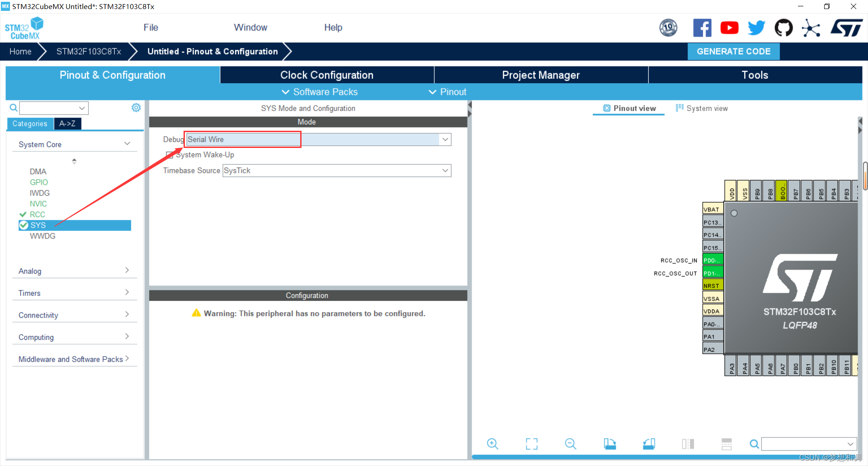
Task: Select the Categories tab
Action: [x=30, y=124]
